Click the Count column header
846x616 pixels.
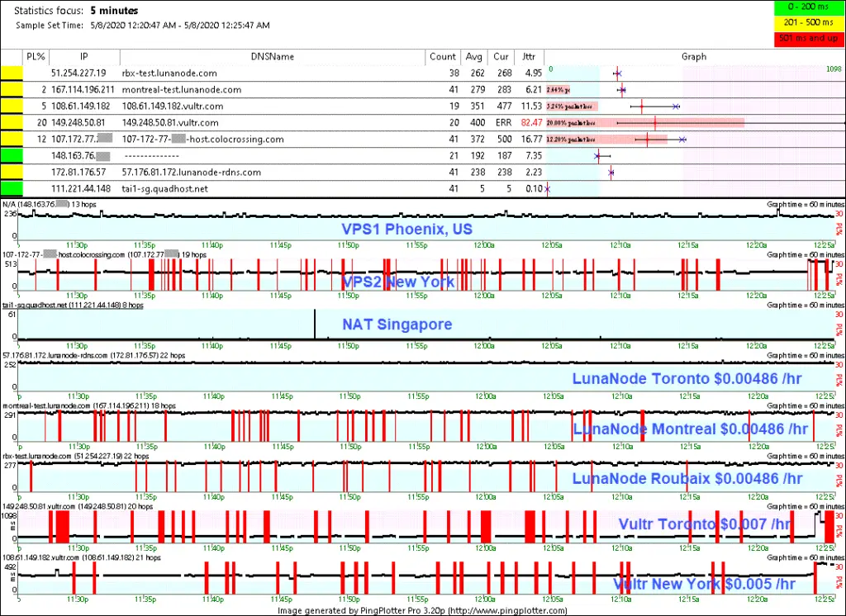[443, 57]
